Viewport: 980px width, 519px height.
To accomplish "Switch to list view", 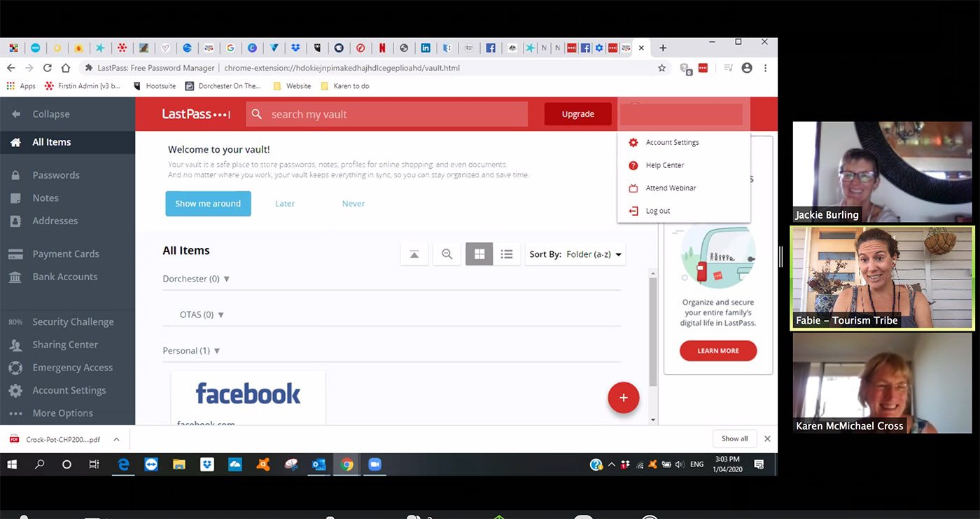I will tap(507, 254).
